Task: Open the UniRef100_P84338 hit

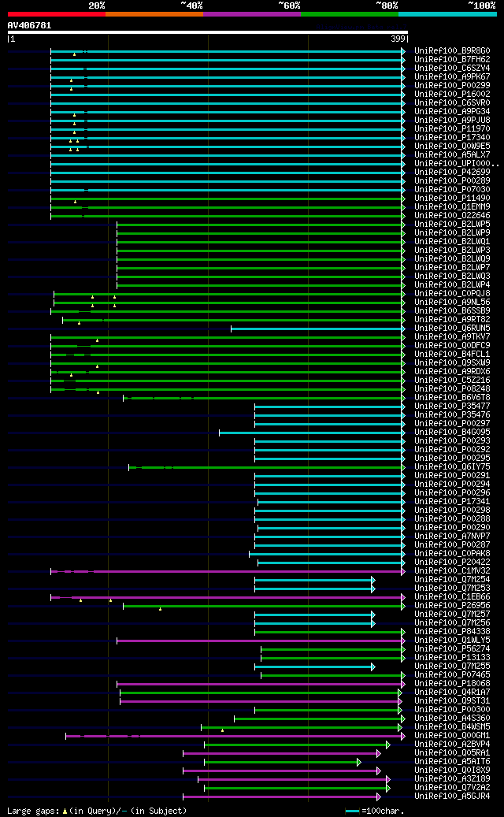Action: tap(452, 631)
